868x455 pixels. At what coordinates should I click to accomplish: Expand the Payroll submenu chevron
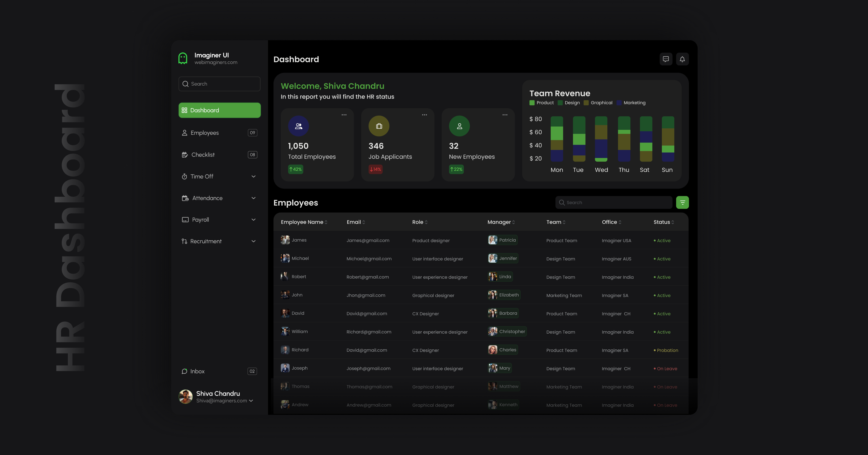(x=253, y=220)
